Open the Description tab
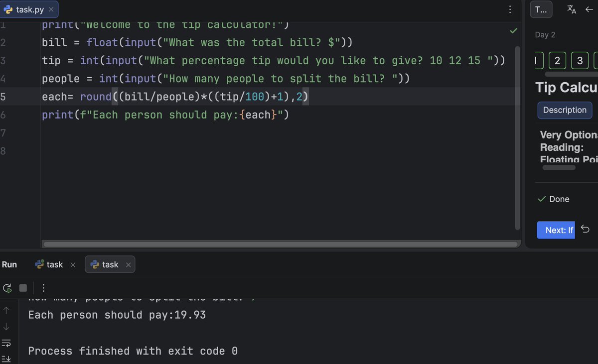This screenshot has width=598, height=364. [x=565, y=110]
